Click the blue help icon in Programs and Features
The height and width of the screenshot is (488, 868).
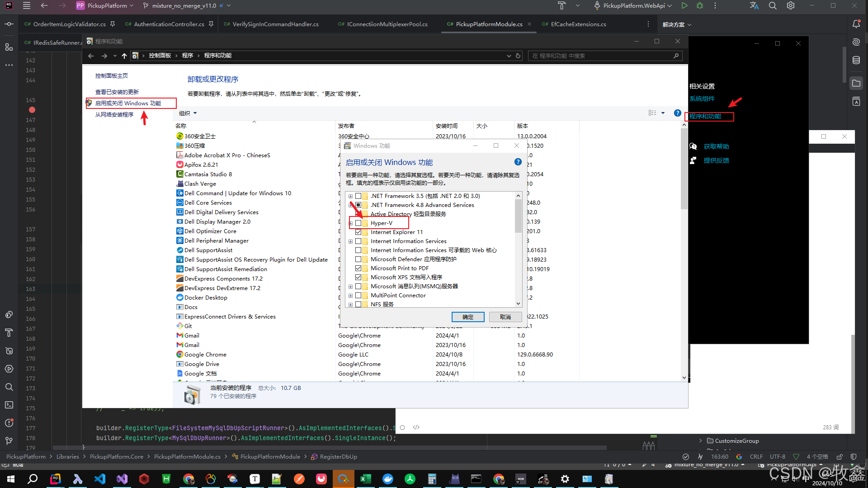click(x=677, y=113)
